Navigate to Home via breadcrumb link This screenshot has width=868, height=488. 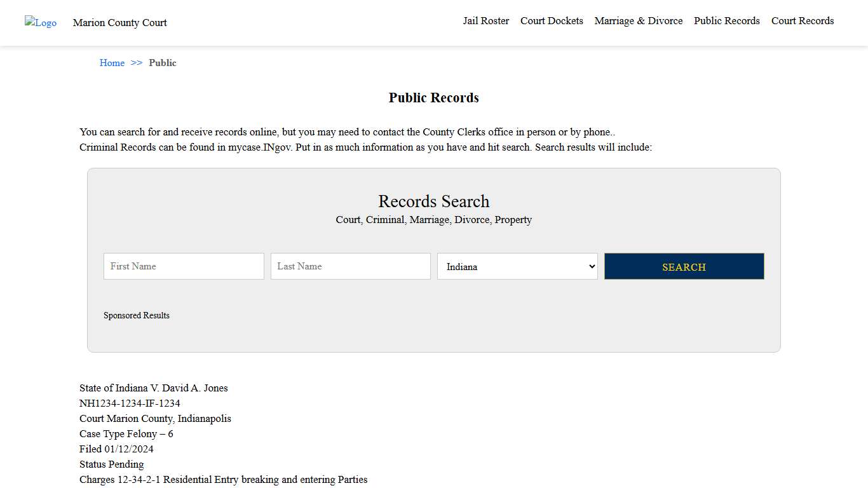coord(112,62)
